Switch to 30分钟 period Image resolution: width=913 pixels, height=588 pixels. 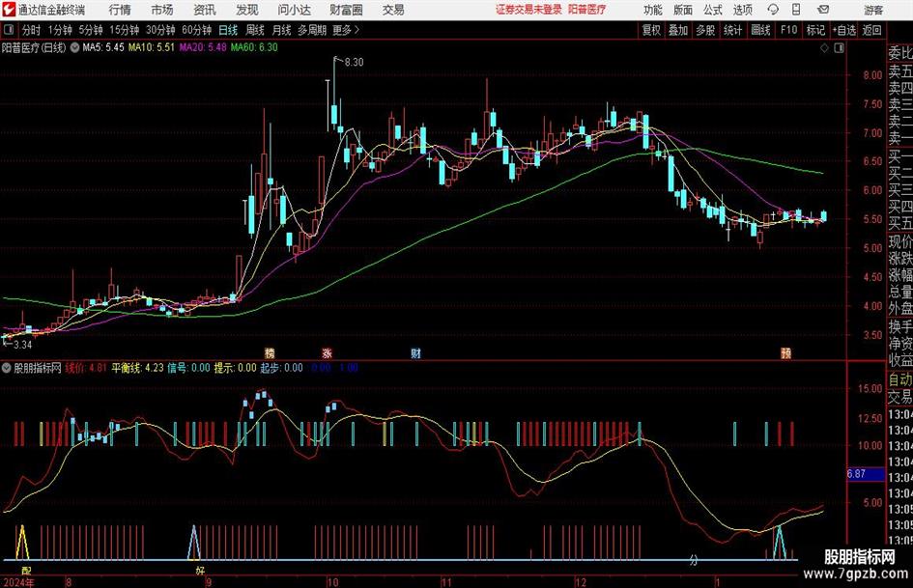160,30
